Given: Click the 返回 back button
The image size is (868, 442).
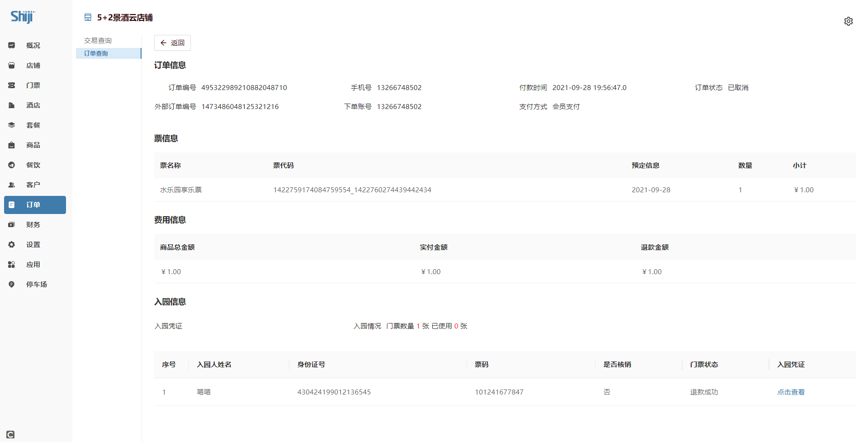Looking at the screenshot, I should (172, 43).
